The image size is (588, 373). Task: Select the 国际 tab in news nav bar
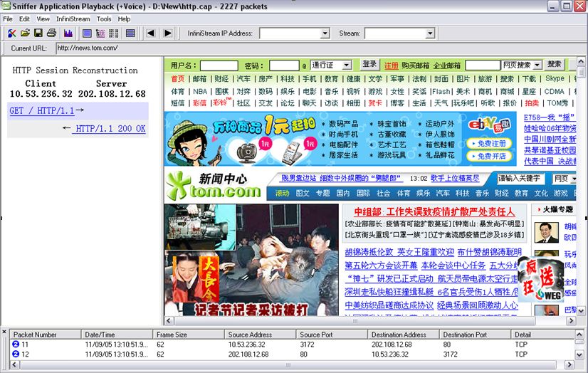point(363,194)
